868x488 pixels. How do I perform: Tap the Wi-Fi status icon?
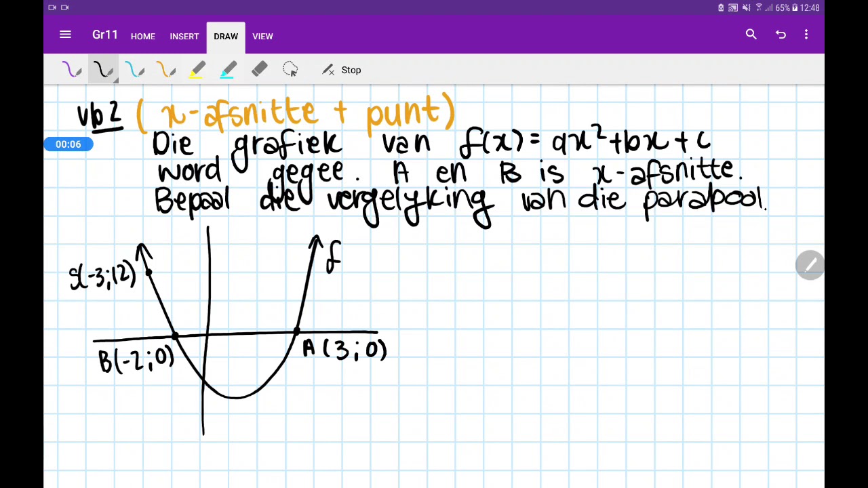tap(759, 7)
